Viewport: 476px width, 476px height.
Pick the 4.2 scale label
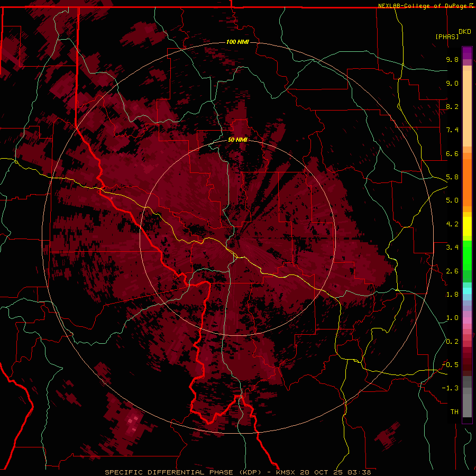(452, 224)
